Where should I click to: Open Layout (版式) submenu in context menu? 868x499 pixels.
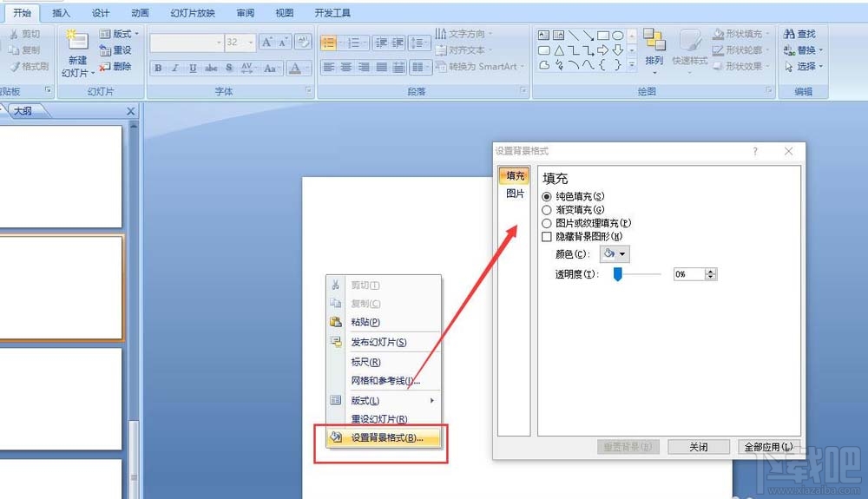[x=383, y=400]
